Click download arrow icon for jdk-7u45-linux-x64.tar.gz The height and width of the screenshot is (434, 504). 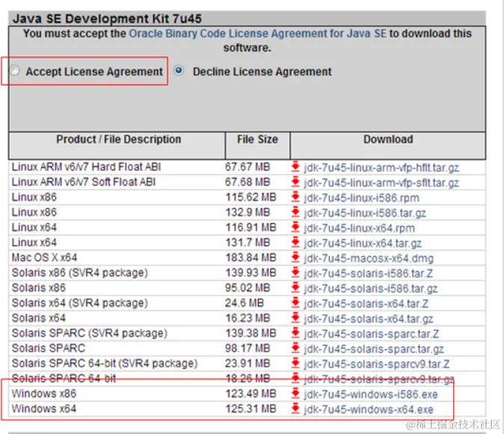pos(295,242)
